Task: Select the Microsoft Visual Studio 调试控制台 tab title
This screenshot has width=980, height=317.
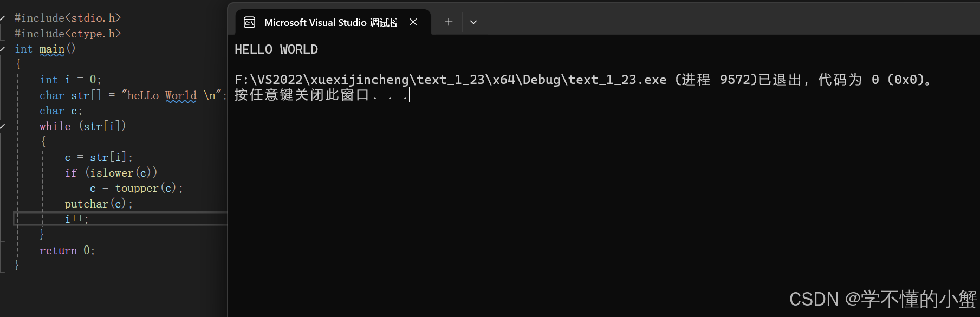Action: tap(330, 22)
